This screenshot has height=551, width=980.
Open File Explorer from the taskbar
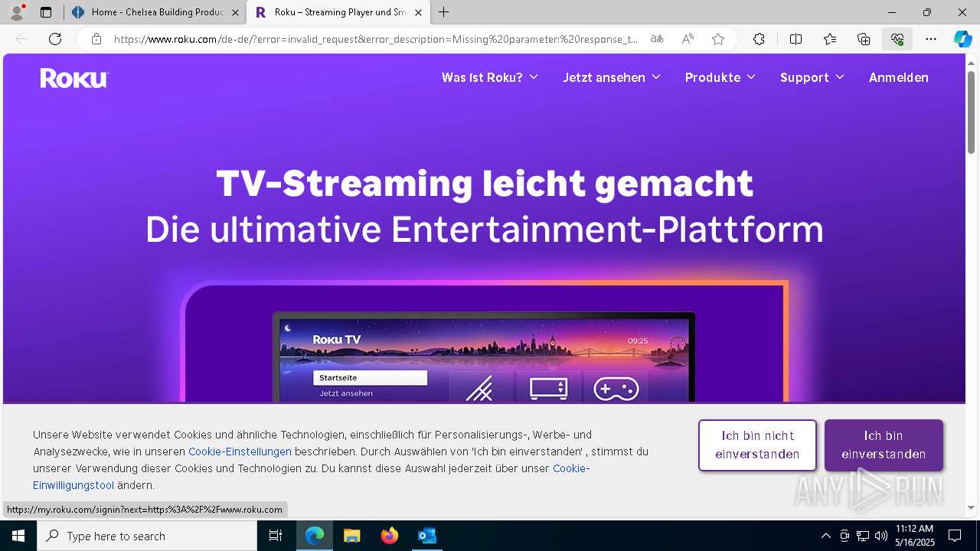(351, 536)
